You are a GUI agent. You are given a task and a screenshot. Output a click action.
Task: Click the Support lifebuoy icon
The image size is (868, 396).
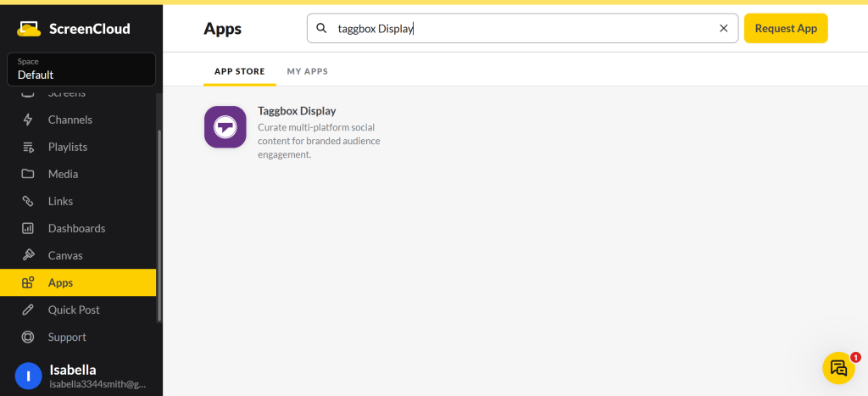coord(28,337)
